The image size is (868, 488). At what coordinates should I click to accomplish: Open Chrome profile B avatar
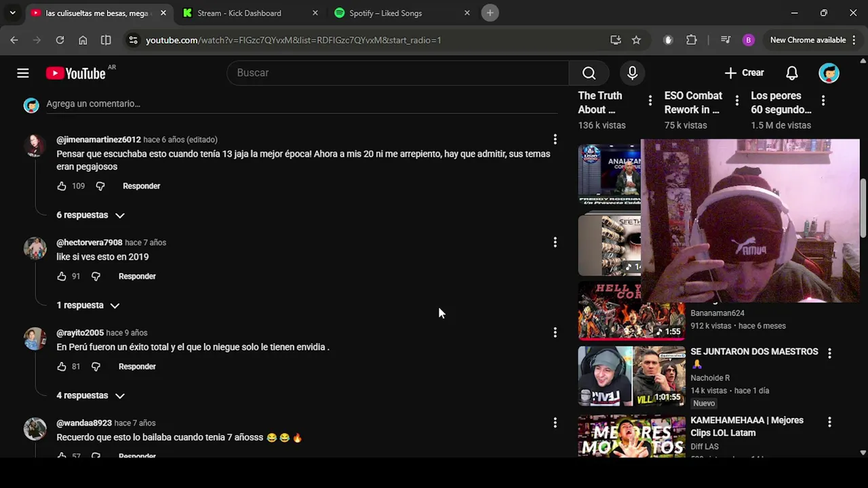click(x=749, y=40)
